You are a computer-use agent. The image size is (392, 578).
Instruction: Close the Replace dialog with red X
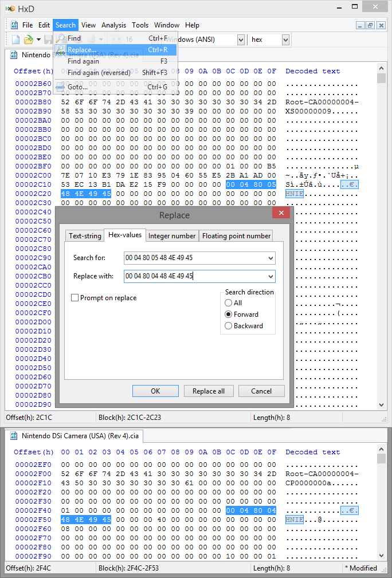(281, 213)
